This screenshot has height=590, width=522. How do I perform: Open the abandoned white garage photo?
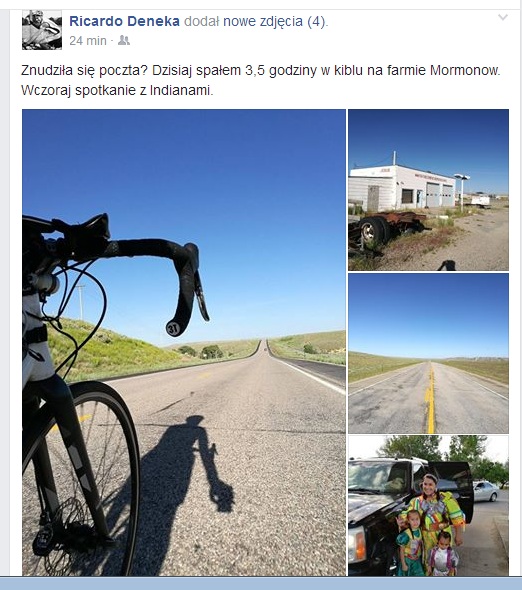[x=428, y=190]
